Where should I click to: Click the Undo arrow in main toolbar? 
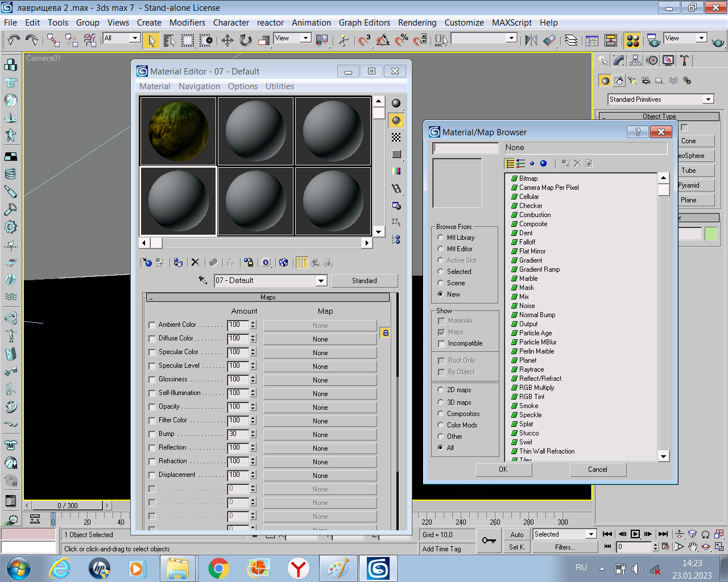pyautogui.click(x=14, y=40)
